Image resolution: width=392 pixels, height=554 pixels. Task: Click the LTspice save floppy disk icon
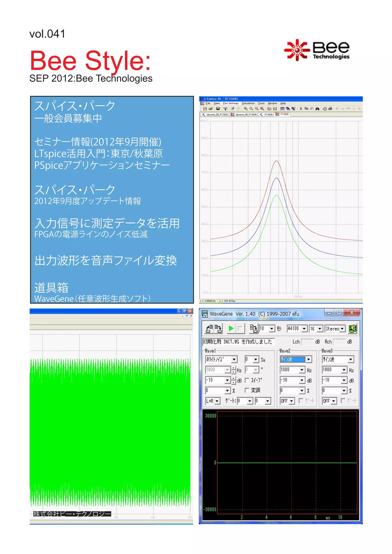click(218, 109)
